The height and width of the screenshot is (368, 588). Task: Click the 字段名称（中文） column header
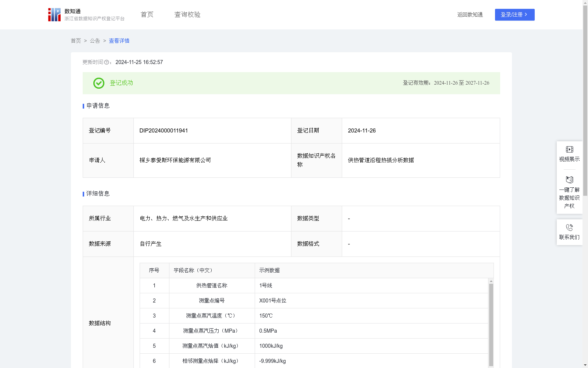pos(212,270)
